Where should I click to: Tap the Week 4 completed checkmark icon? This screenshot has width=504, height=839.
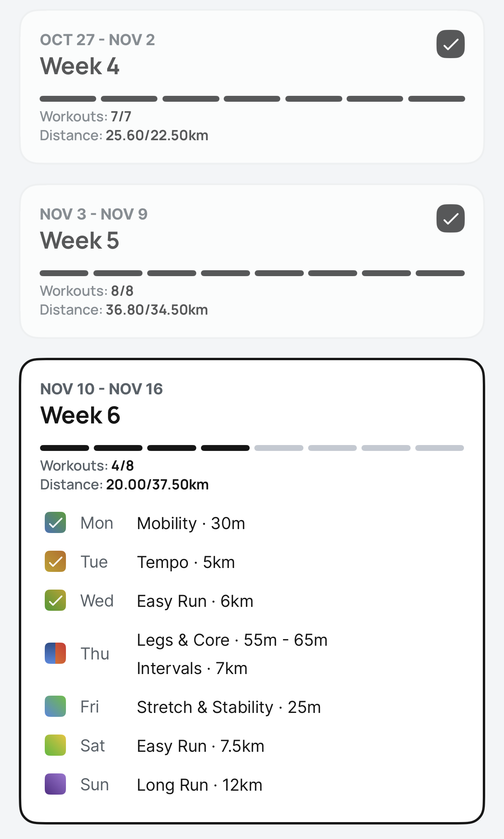click(x=450, y=44)
